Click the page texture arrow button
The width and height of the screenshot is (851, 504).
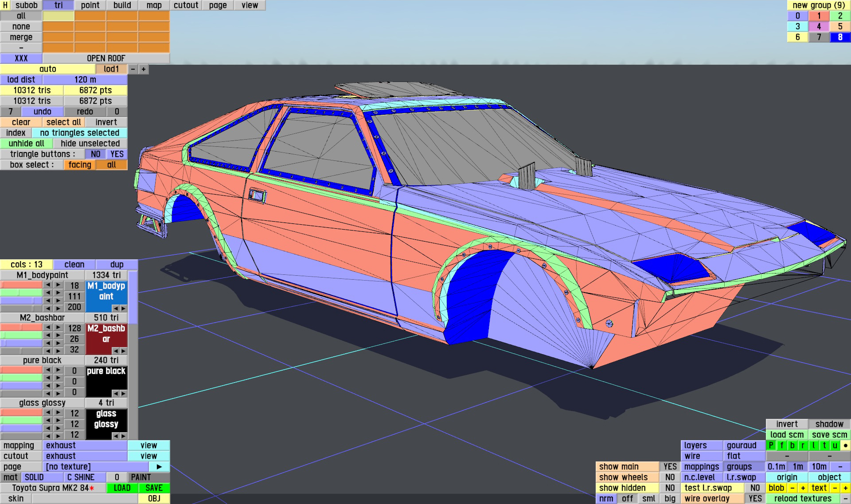[159, 467]
